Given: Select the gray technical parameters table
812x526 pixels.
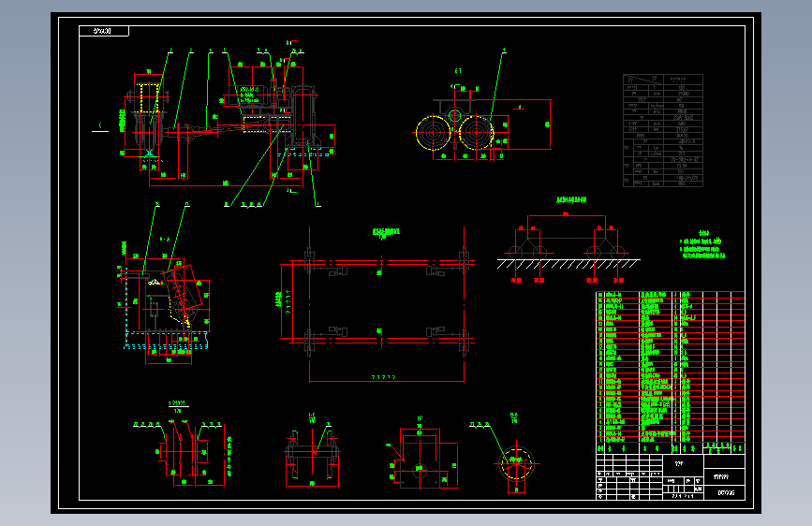Looking at the screenshot, I should 663,130.
